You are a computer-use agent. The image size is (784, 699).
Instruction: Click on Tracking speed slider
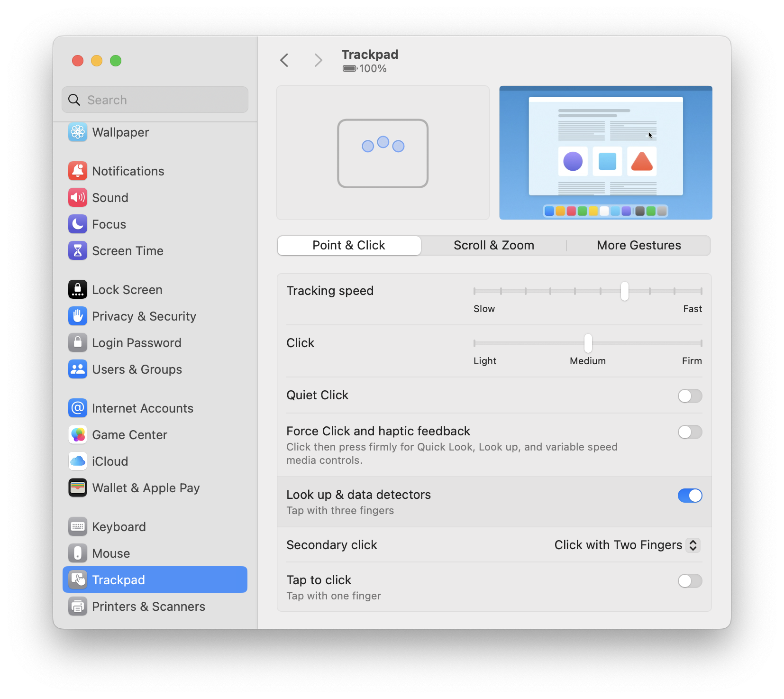click(x=588, y=291)
